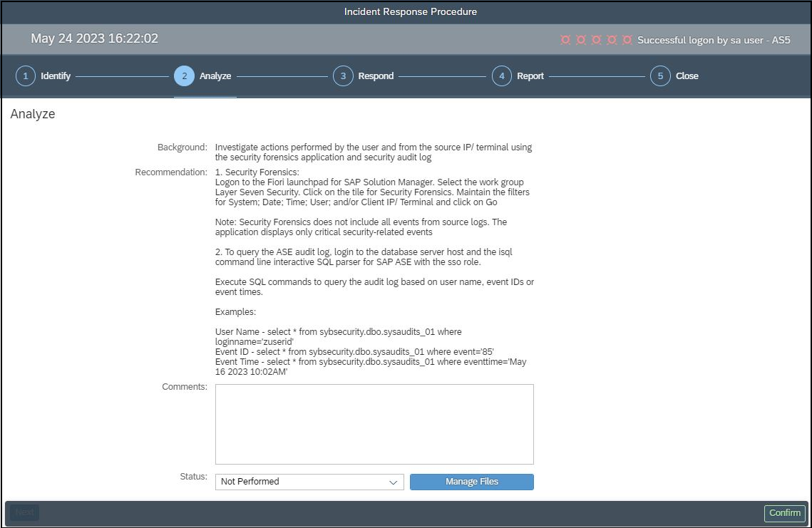Jump to the Close step label
Screen dimensions: 812x528
tap(687, 76)
